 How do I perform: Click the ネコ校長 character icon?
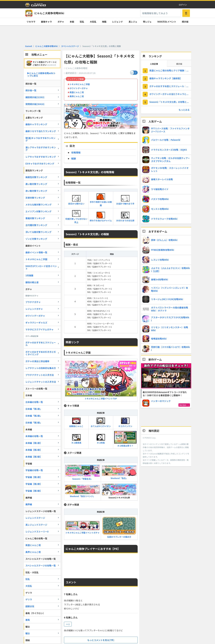(x=101, y=437)
